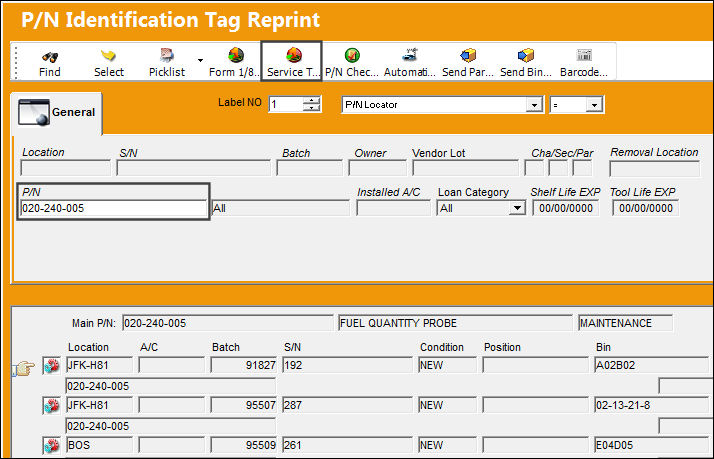The width and height of the screenshot is (714, 459).
Task: Click the FUEL QUANTITY PROBE description field
Action: pyautogui.click(x=455, y=323)
